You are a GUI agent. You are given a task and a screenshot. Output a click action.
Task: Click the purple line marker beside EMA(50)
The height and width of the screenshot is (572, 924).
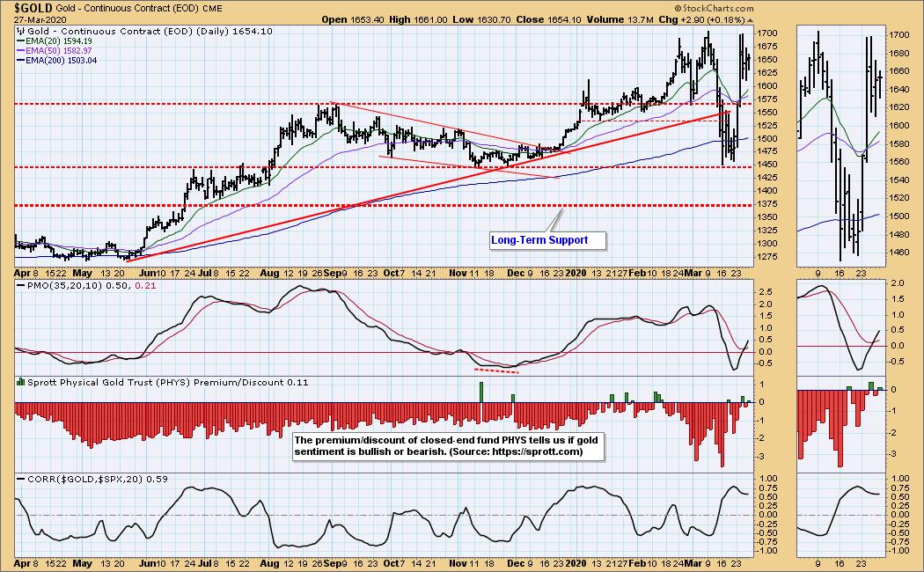coord(21,51)
